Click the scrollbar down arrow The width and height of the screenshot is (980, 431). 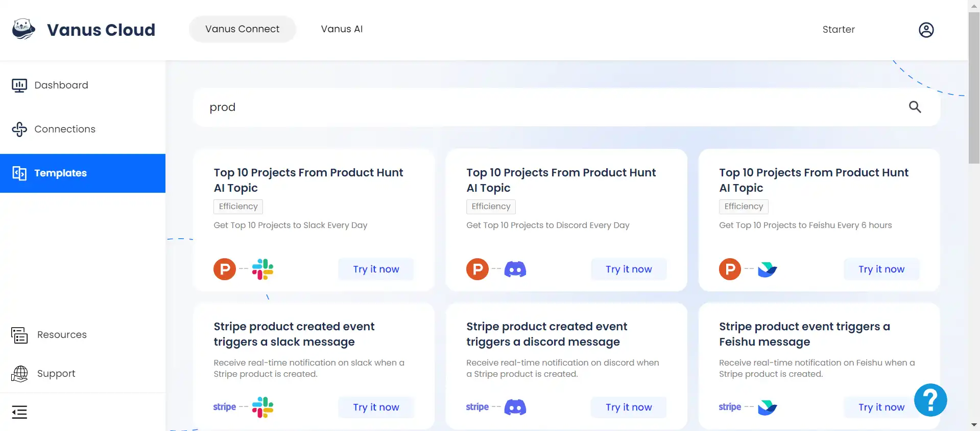pos(974,425)
